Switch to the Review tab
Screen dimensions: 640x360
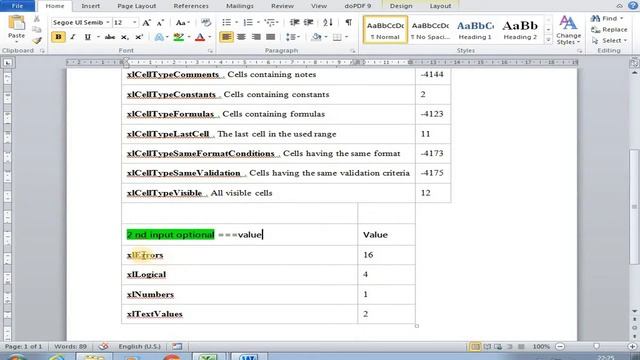[x=282, y=6]
